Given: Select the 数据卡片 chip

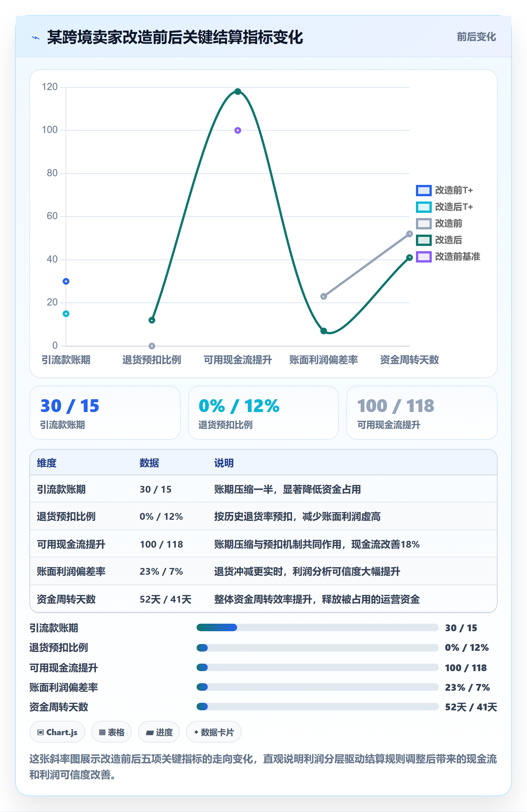Looking at the screenshot, I should point(214,732).
